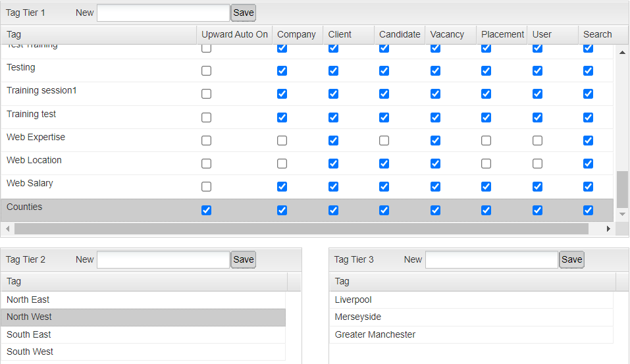Click the Tier 1 Tag column header
Viewport: 630px width, 364px height.
pos(99,34)
